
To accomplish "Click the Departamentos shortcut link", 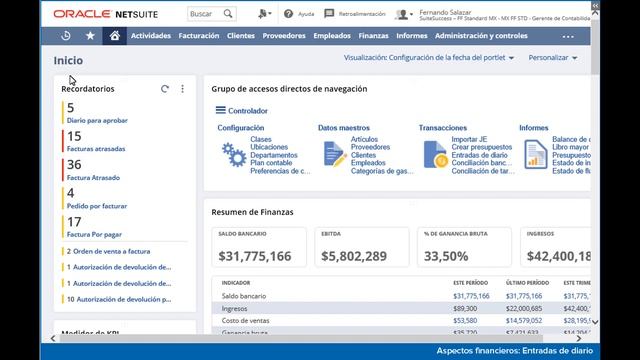I will (274, 155).
